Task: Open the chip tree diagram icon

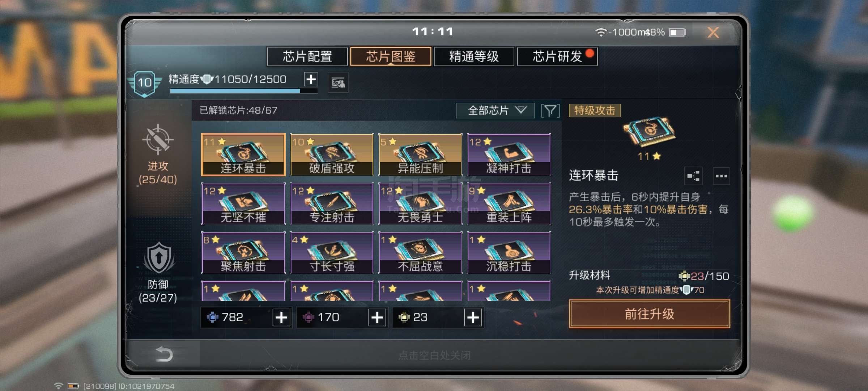Action: (x=693, y=176)
